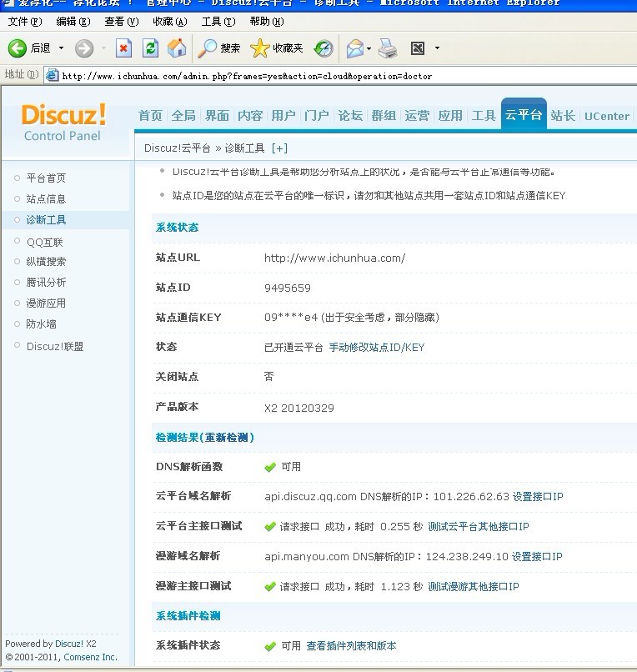The height and width of the screenshot is (672, 637).
Task: Click the edit/discuss toolbar icon
Action: click(418, 48)
